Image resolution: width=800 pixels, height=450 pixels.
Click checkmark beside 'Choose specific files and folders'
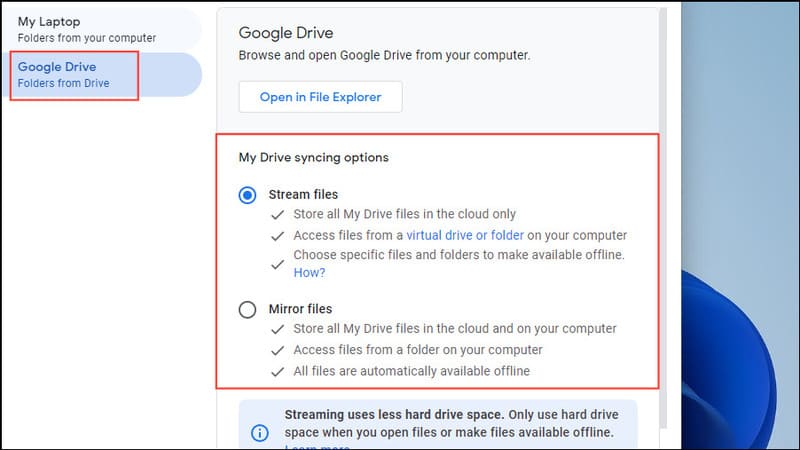[278, 264]
